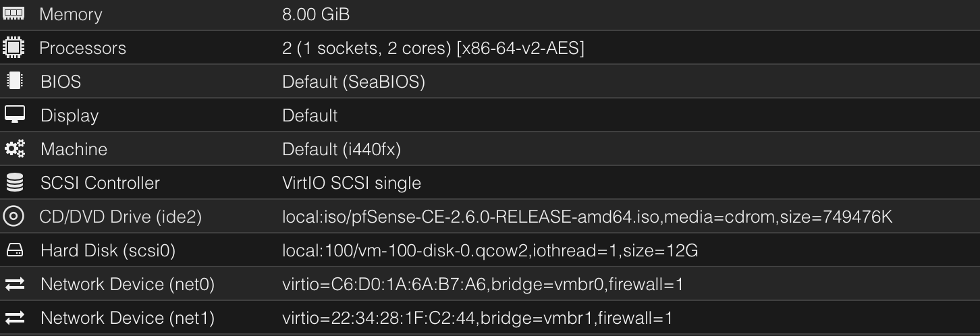Click the Hard Disk drive icon
980x336 pixels.
(x=14, y=251)
